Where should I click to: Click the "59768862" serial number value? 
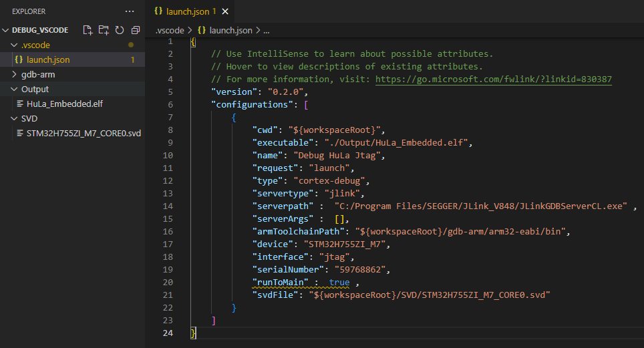pyautogui.click(x=360, y=270)
